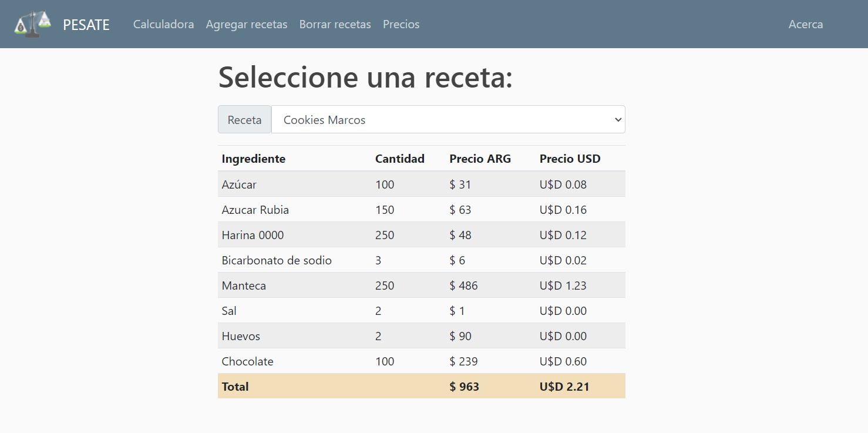
Task: Click the PESATE brand name link
Action: pyautogui.click(x=86, y=25)
